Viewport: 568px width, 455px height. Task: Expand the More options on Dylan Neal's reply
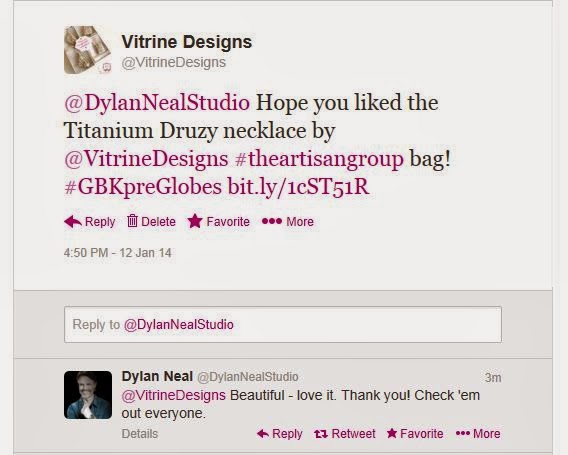coord(478,434)
